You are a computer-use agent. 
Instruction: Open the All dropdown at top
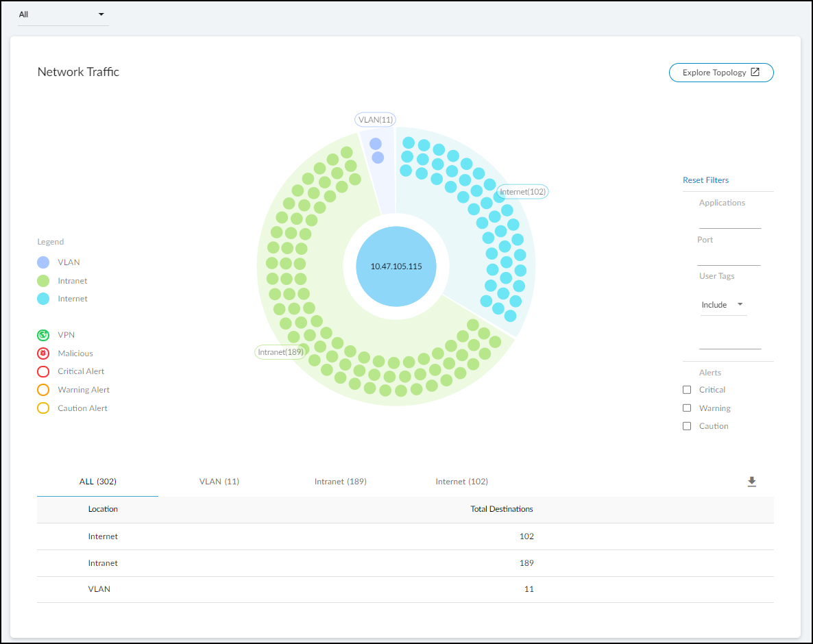[63, 14]
